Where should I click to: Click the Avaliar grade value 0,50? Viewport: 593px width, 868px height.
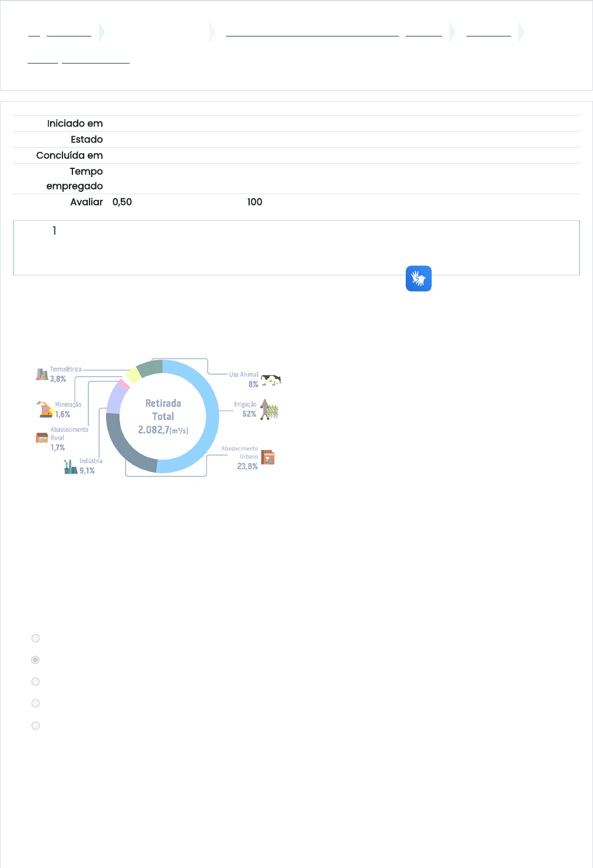pos(122,202)
